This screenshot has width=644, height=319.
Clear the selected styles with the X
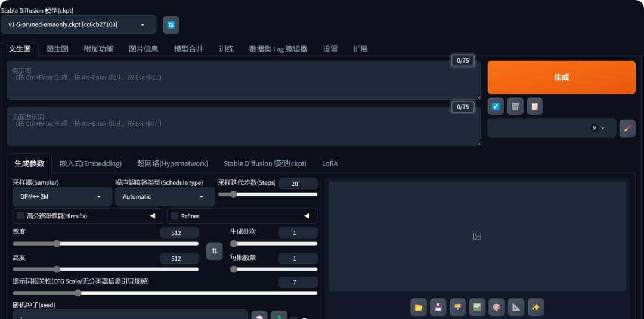point(594,128)
